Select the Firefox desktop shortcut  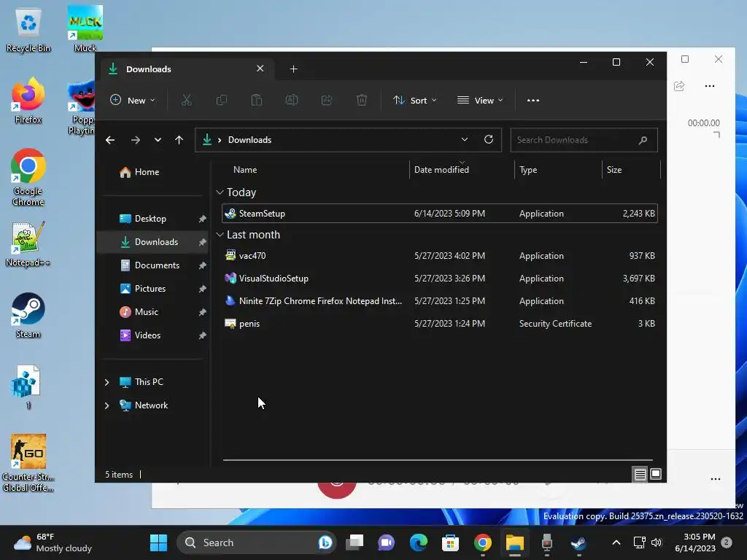(x=28, y=101)
